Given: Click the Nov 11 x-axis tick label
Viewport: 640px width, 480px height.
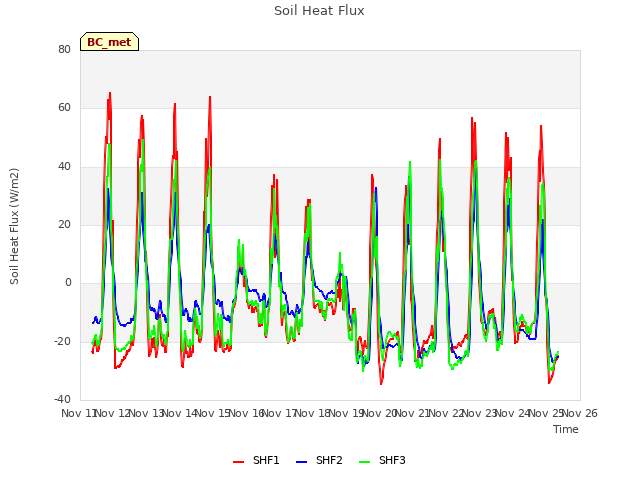Looking at the screenshot, I should (x=78, y=413).
